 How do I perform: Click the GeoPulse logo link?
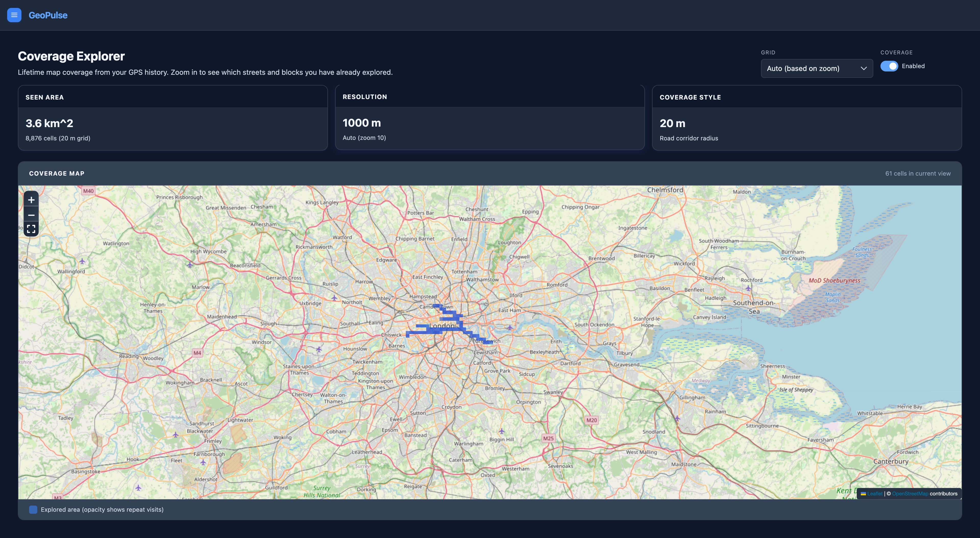click(x=48, y=15)
